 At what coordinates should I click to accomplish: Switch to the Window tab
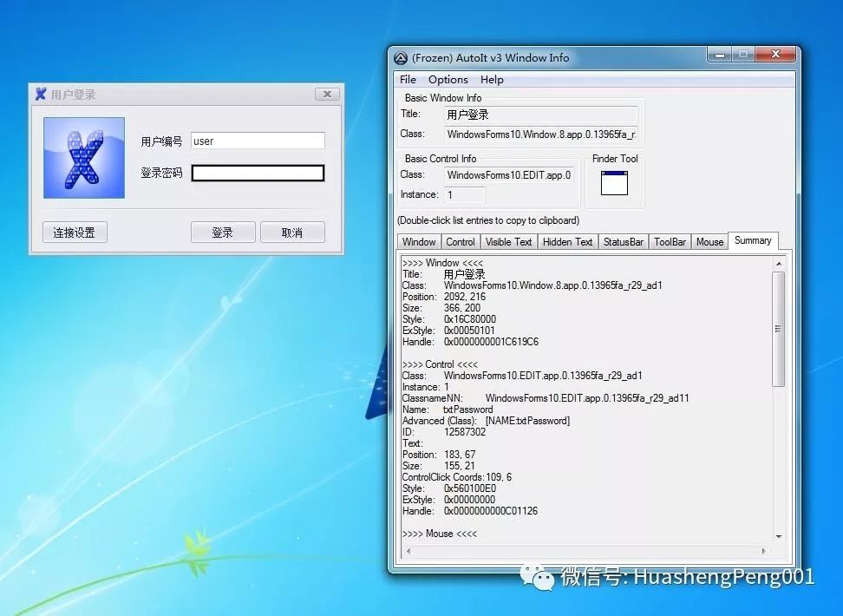pos(419,242)
